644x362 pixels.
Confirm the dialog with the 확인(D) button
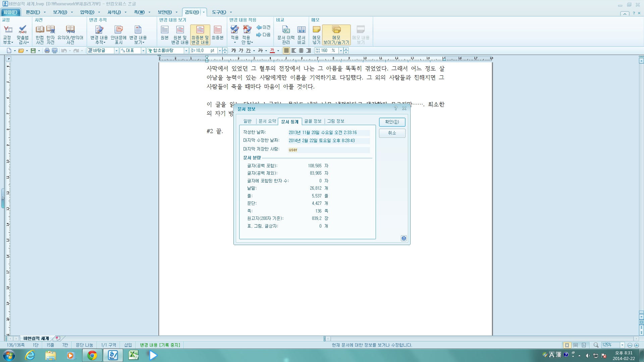tap(392, 122)
